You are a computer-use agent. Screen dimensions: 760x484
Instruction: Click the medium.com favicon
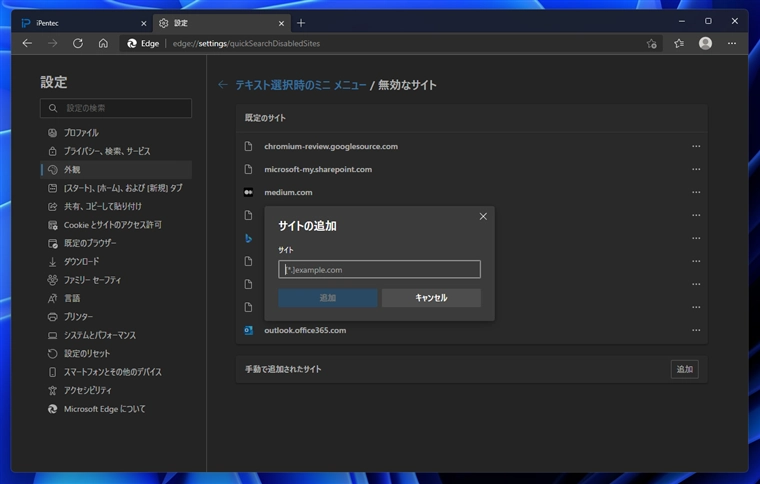248,192
